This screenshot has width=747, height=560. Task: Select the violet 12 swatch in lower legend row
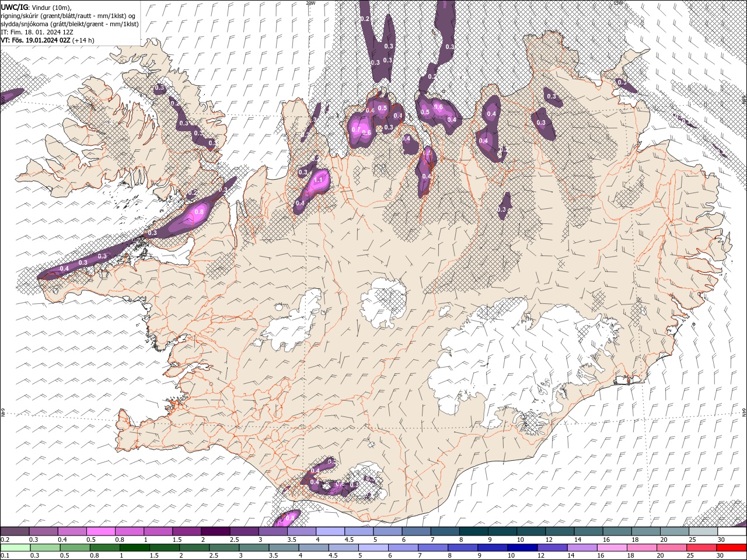tap(552, 548)
